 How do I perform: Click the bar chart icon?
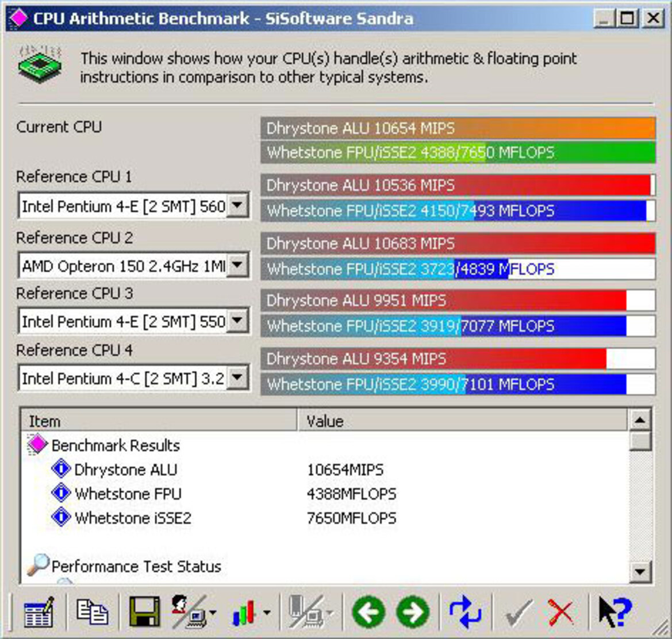click(x=244, y=613)
